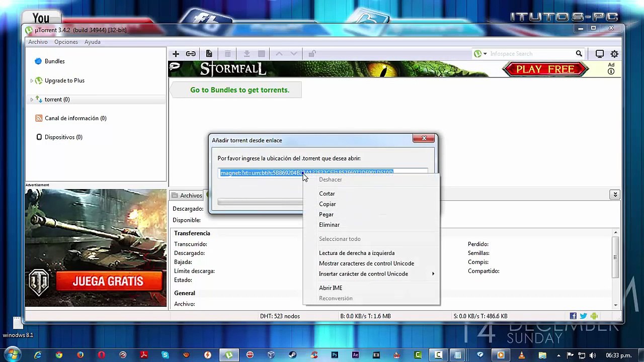Screen dimensions: 644x362
Task: Select Upgrade to Plus in sidebar
Action: click(x=64, y=80)
